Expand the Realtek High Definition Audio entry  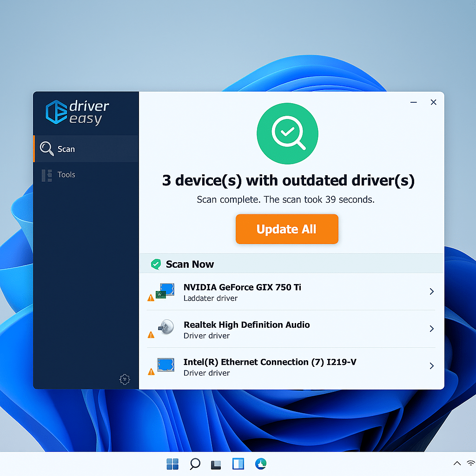(431, 329)
